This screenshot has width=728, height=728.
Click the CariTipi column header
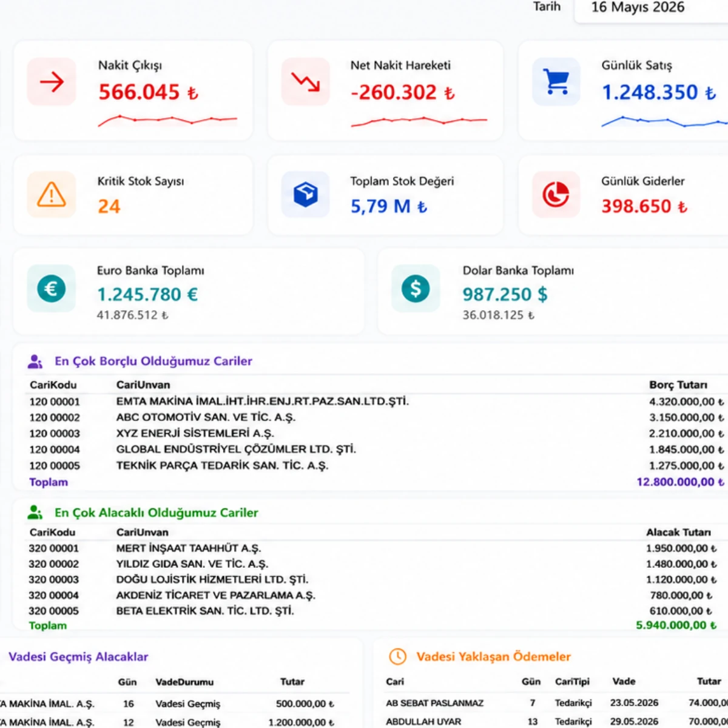[572, 681]
